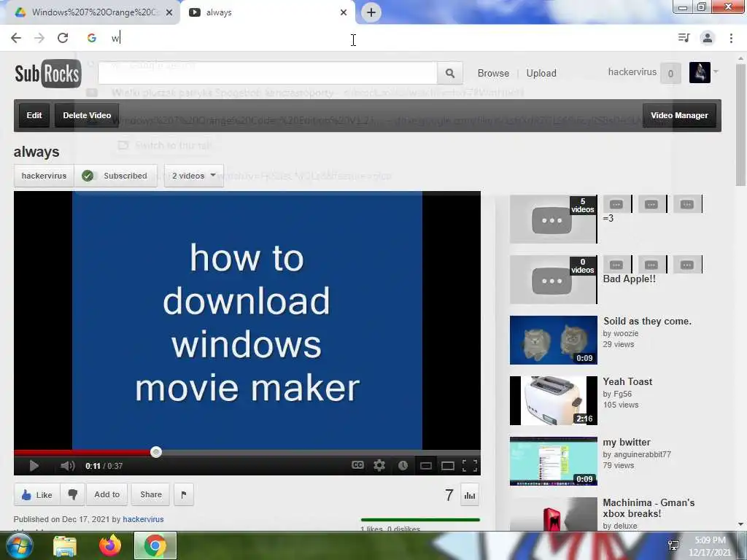747x560 pixels.
Task: Open hackervirus link in Published line
Action: [144, 519]
